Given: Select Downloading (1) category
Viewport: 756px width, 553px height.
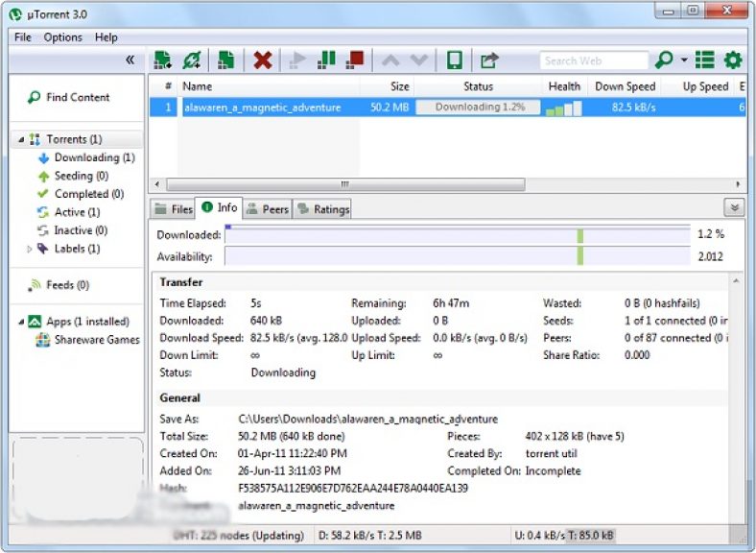Looking at the screenshot, I should [94, 157].
